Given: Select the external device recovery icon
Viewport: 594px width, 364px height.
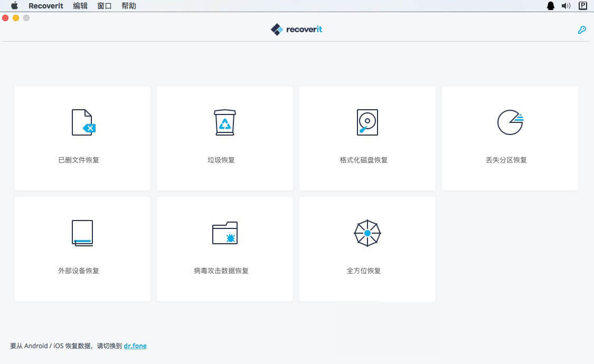Looking at the screenshot, I should pos(82,233).
